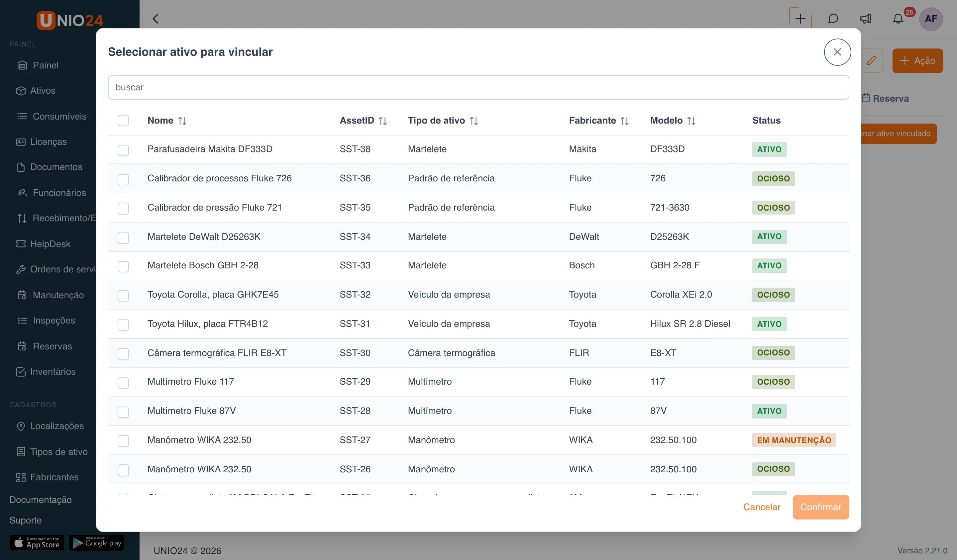This screenshot has width=957, height=560.
Task: Click the Funcionários people icon
Action: click(22, 193)
